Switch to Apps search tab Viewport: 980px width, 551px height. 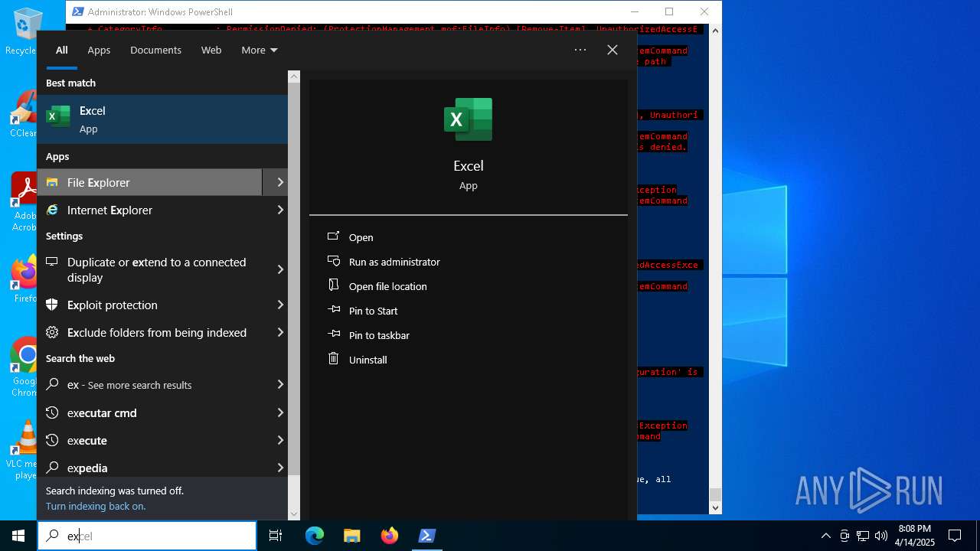[99, 50]
